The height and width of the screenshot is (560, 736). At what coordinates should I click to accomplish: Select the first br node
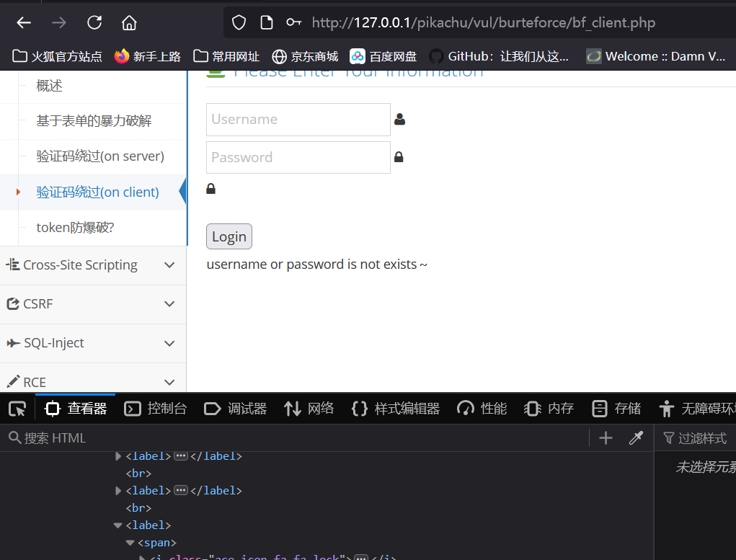[138, 474]
